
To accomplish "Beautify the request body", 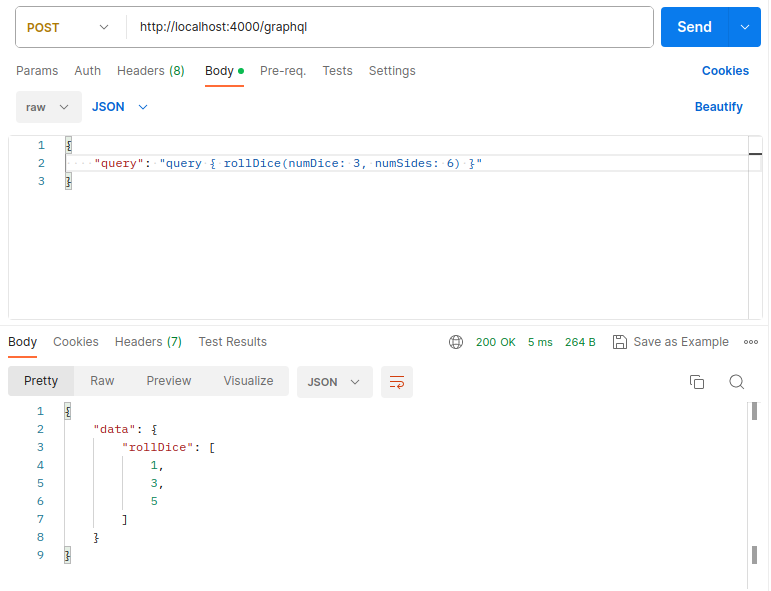I will click(718, 107).
